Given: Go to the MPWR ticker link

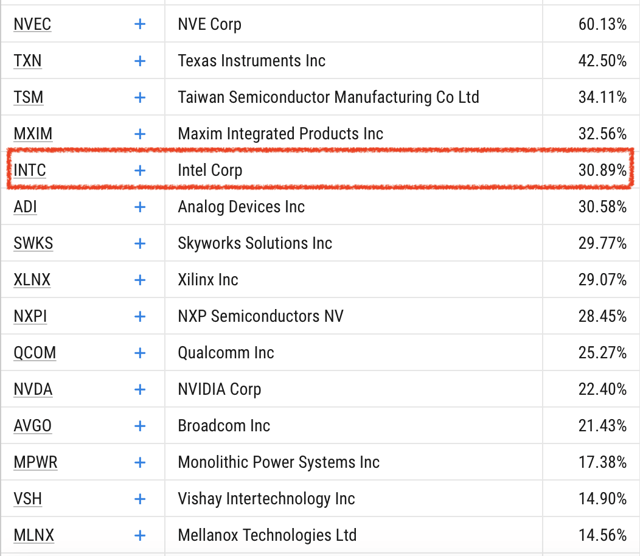Looking at the screenshot, I should [36, 463].
